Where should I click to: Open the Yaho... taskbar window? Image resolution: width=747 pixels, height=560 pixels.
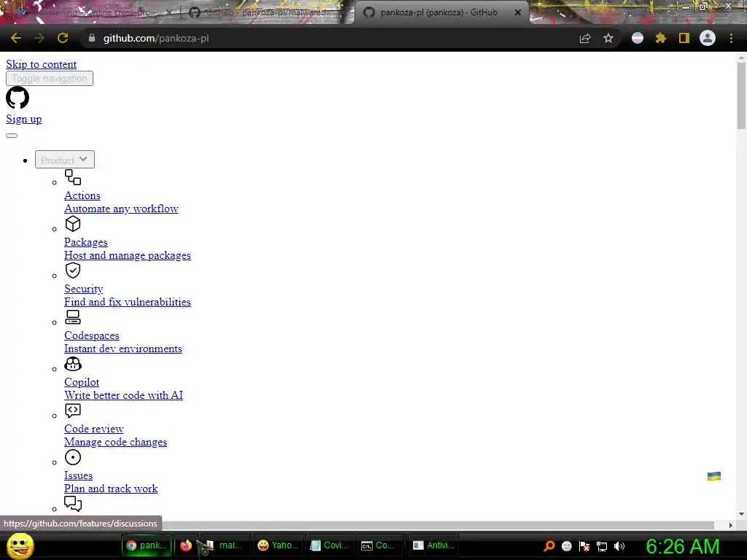(278, 545)
